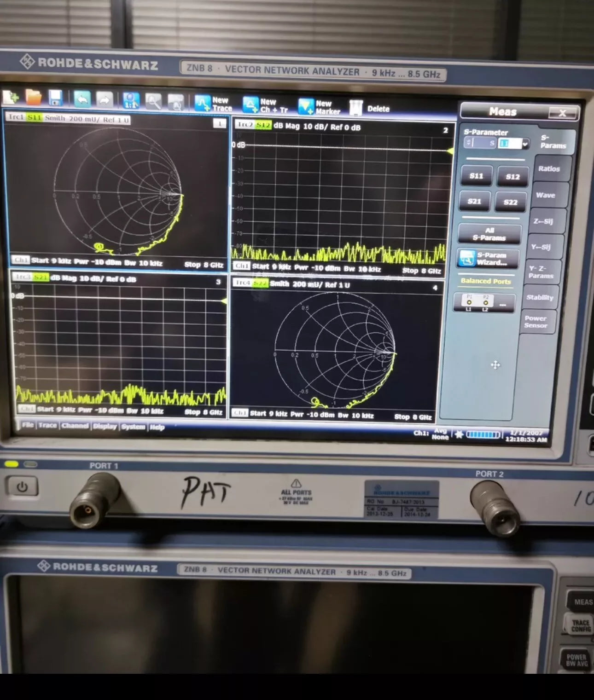The height and width of the screenshot is (700, 594).
Task: Undo the last action
Action: (x=82, y=99)
